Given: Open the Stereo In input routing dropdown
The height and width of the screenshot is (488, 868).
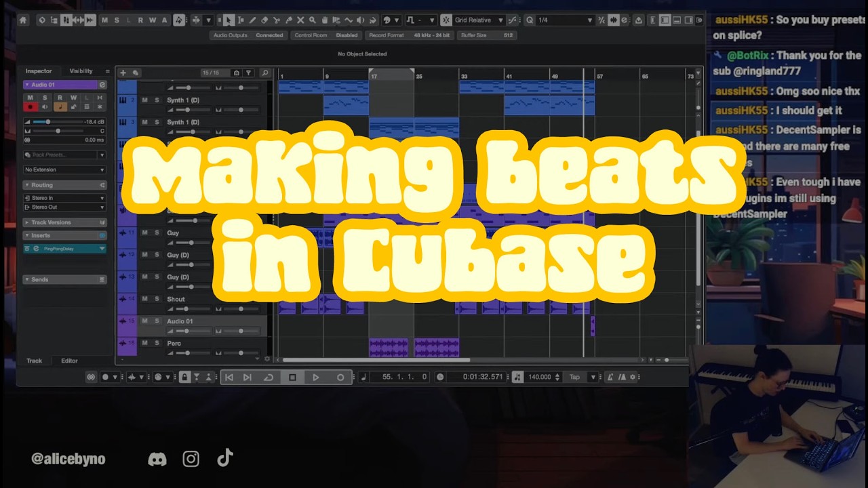Looking at the screenshot, I should click(65, 198).
